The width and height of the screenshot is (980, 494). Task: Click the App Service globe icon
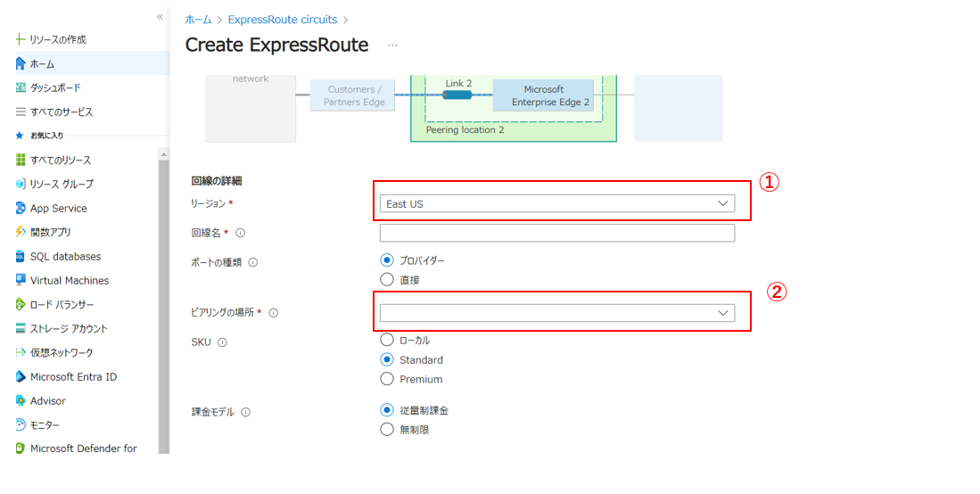click(21, 209)
